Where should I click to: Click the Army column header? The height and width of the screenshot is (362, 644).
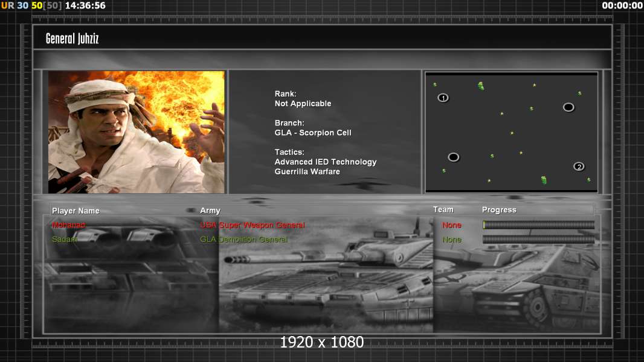pos(210,211)
